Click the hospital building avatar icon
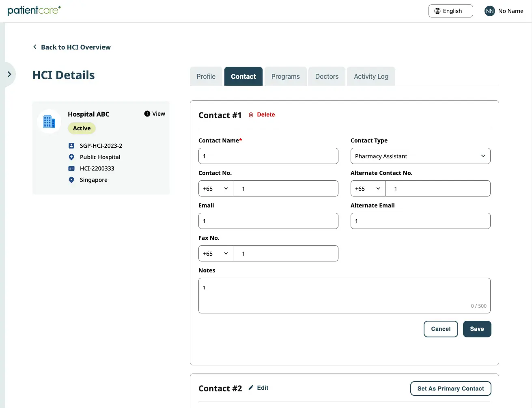The image size is (532, 408). (49, 121)
